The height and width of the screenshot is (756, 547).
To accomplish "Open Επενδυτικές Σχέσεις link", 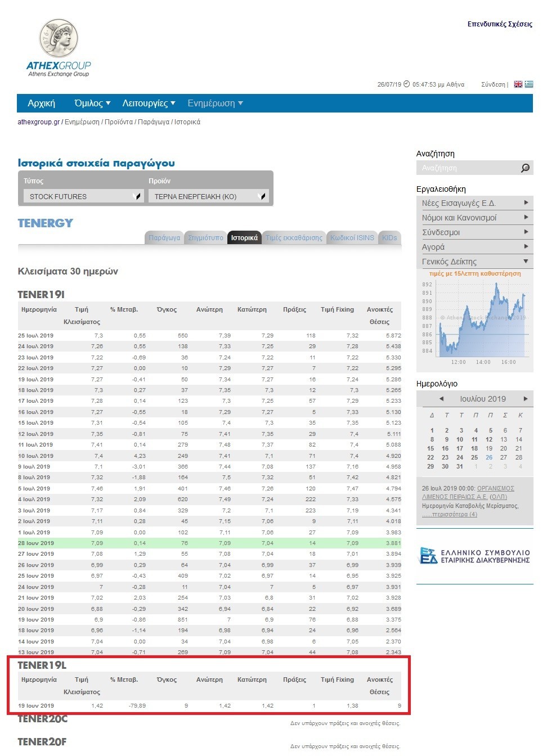I will point(500,24).
